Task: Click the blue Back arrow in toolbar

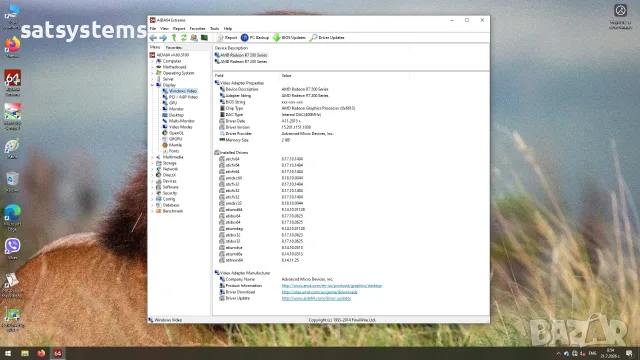Action: click(153, 38)
